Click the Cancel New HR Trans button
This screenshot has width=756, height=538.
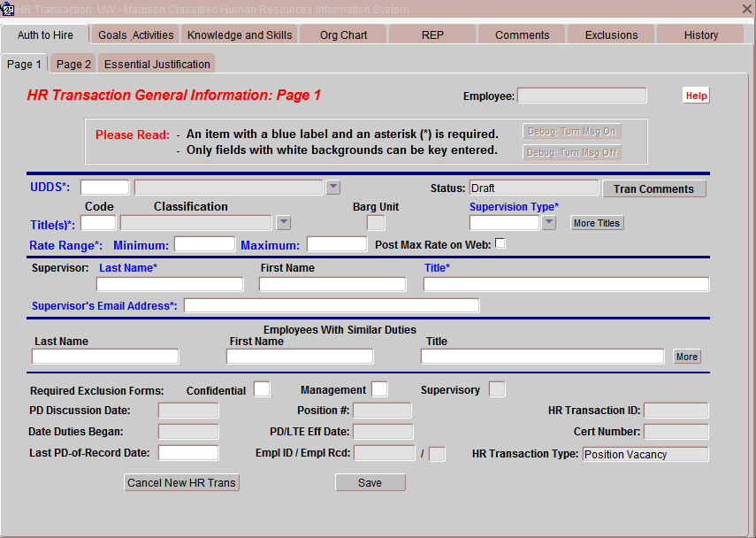click(182, 482)
